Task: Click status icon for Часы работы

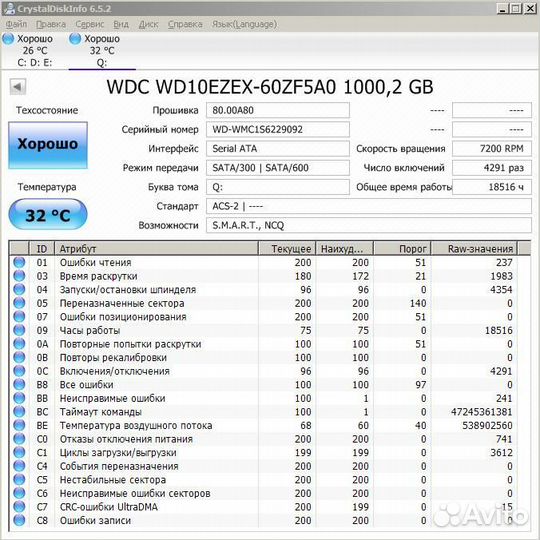Action: coord(19,330)
